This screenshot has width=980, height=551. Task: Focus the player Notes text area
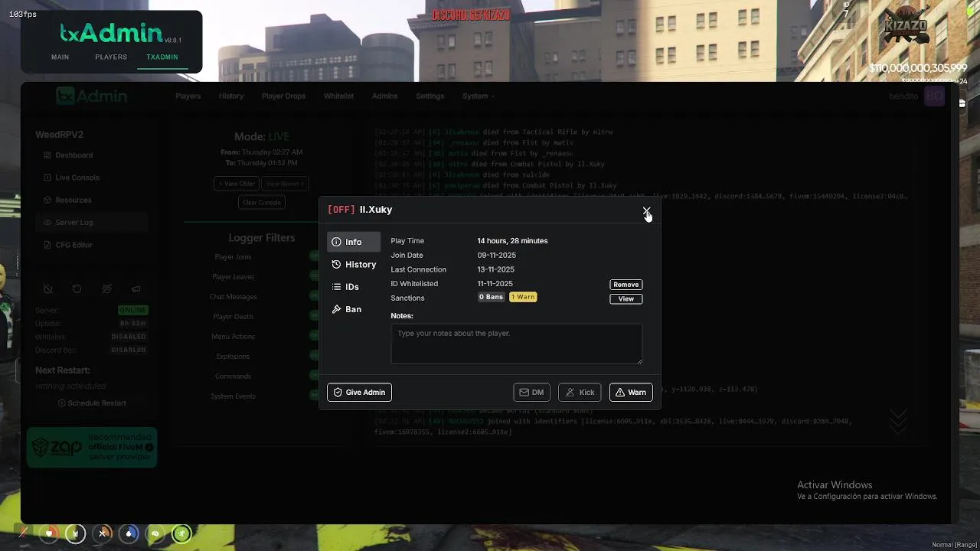[516, 344]
